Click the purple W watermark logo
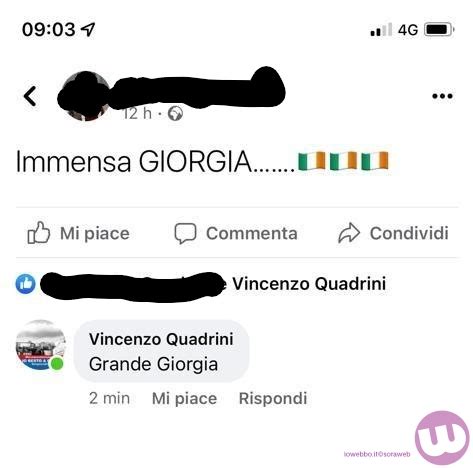The image size is (473, 468). (442, 438)
